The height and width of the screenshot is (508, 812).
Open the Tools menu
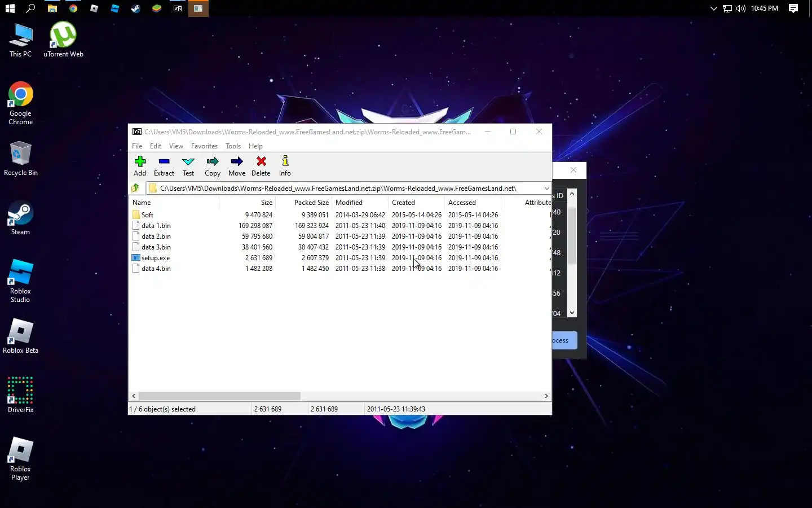point(233,146)
